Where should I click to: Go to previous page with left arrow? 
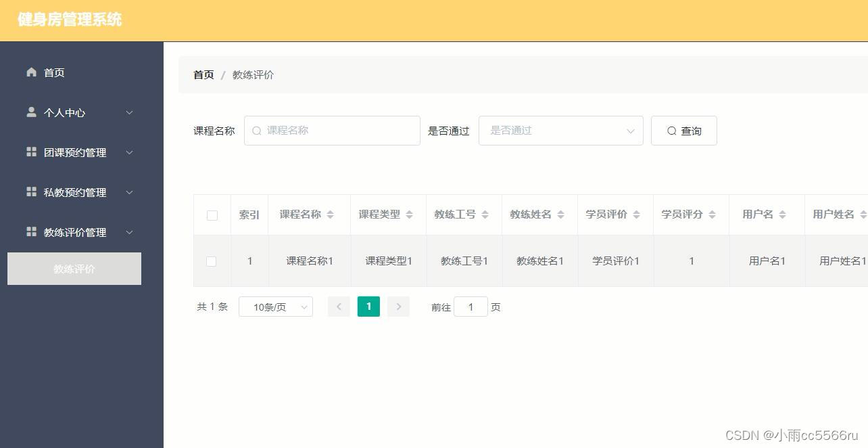coord(339,307)
